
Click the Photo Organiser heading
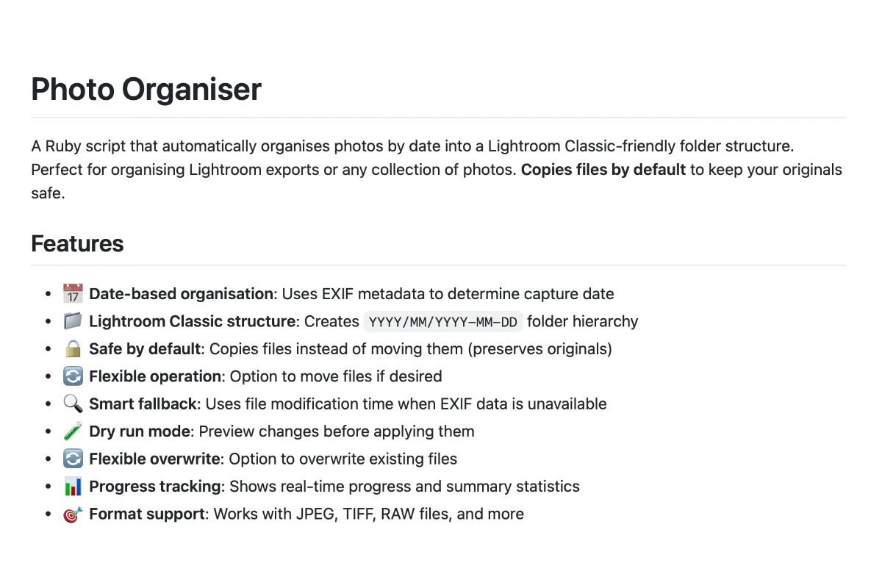pyautogui.click(x=146, y=89)
